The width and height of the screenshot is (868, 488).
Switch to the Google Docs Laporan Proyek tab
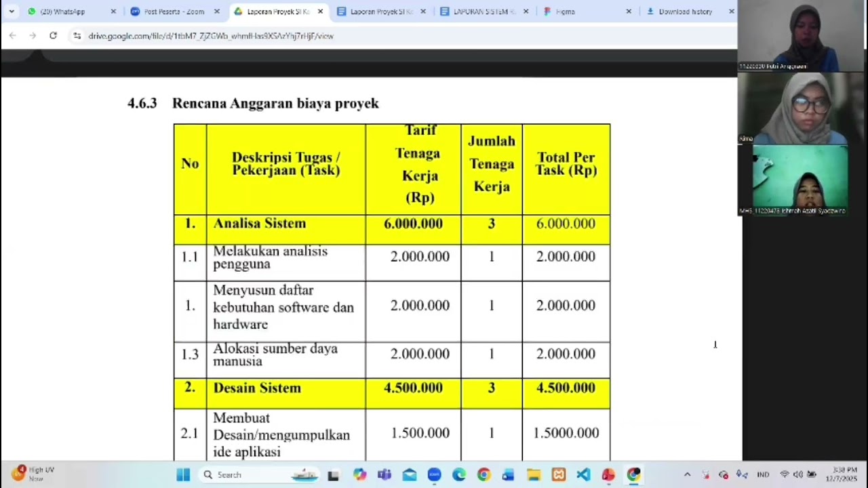pyautogui.click(x=382, y=12)
